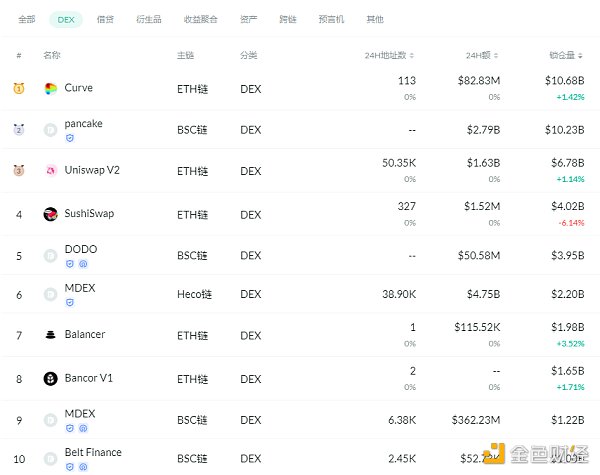Click the Bancor V1 logo icon
Viewport: 600px width, 475px height.
(x=51, y=379)
